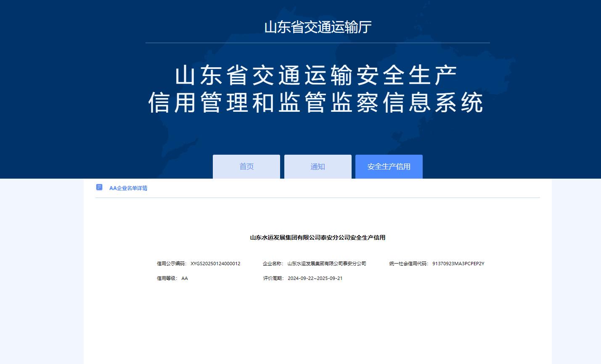
Task: Click the divider line under 山东省交通运输厅
Action: tap(318, 43)
